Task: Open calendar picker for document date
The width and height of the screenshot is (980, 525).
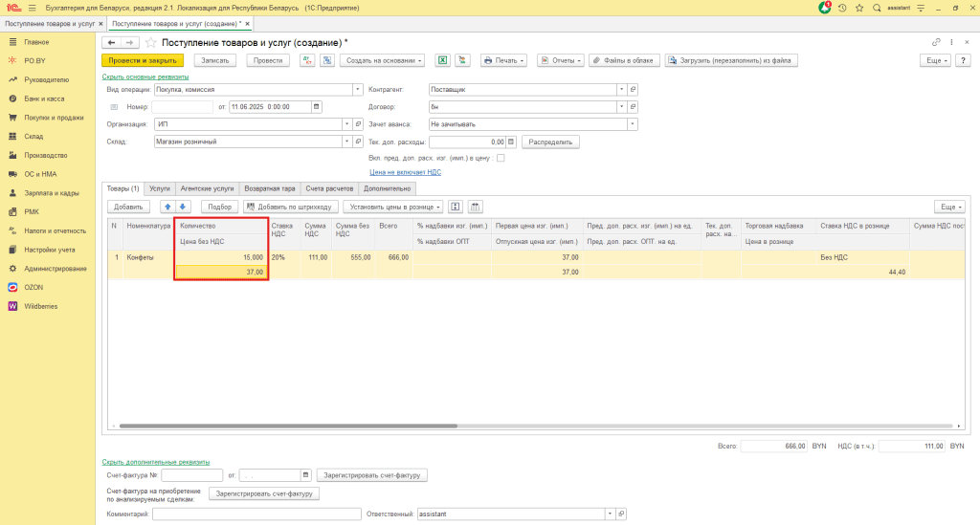Action: (x=316, y=107)
